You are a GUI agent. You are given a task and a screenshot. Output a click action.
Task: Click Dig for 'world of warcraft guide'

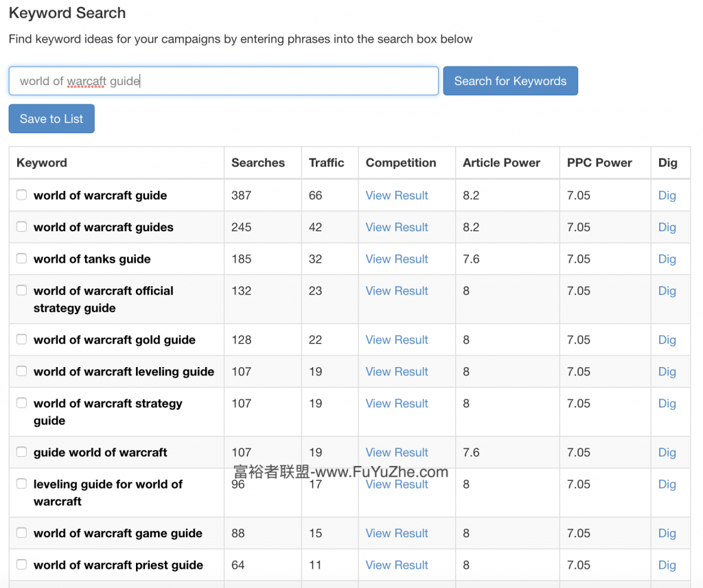click(x=667, y=196)
